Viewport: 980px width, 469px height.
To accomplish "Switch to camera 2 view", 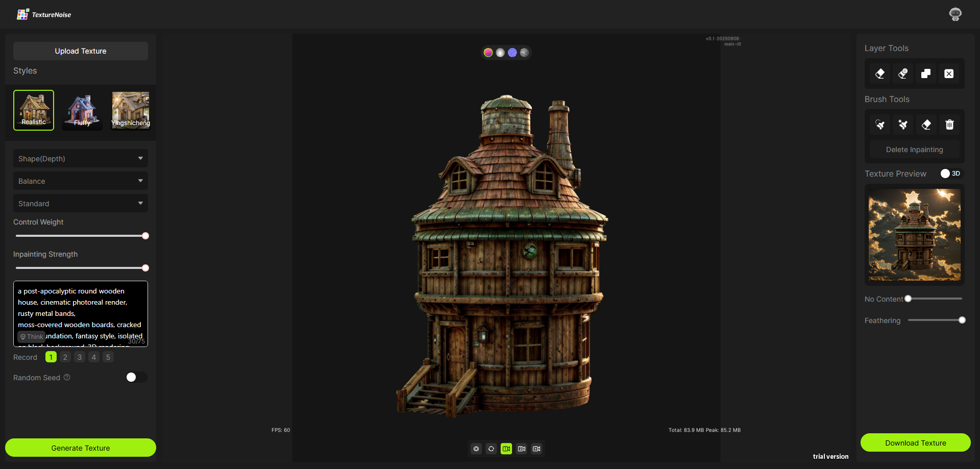I will coord(522,449).
